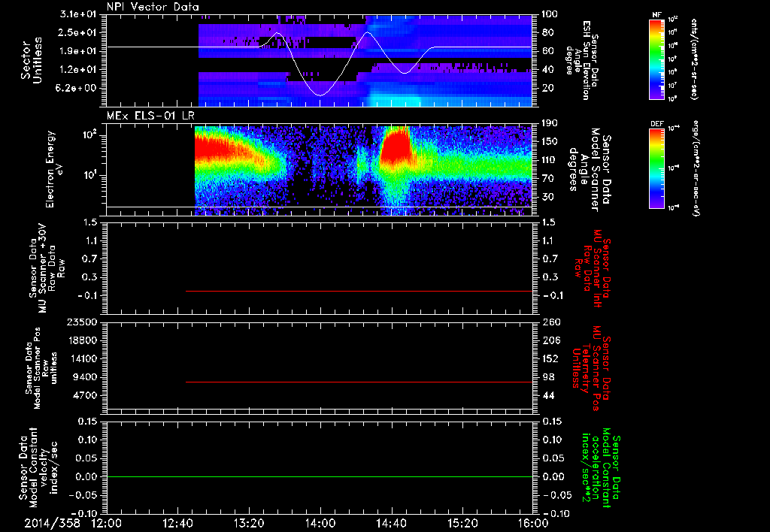Click the red line in the MU Scanner +30V panel
This screenshot has height=532, width=770.
(359, 291)
